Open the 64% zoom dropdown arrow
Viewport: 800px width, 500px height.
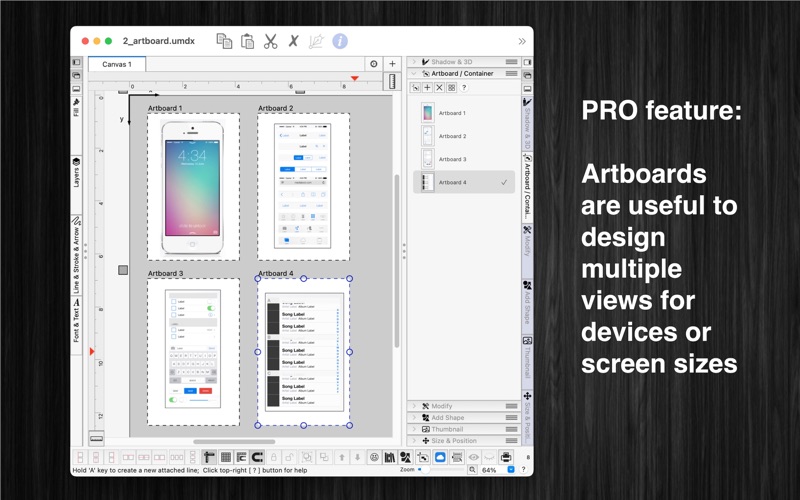(x=511, y=470)
